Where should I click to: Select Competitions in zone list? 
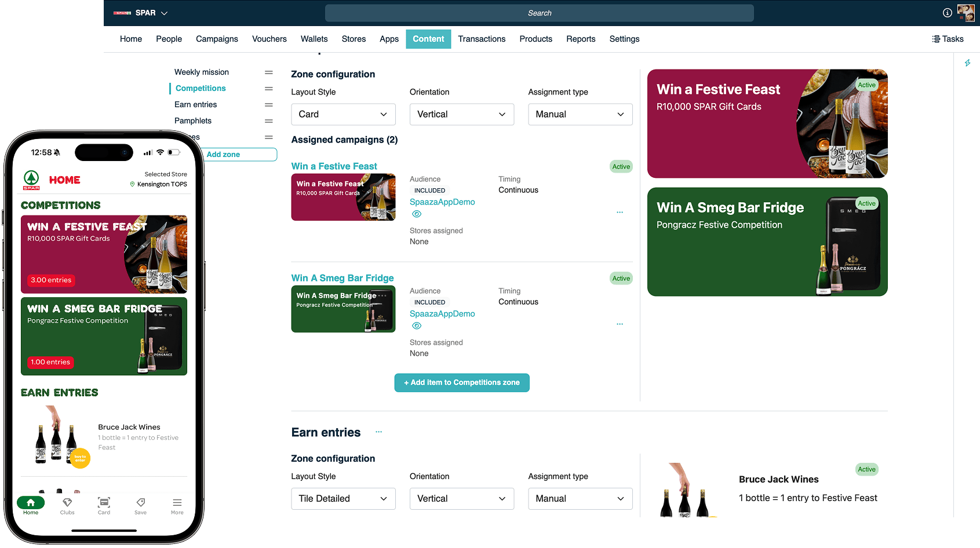click(x=201, y=89)
